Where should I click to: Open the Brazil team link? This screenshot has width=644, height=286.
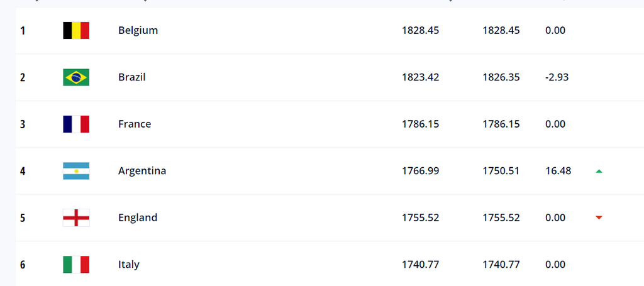(x=132, y=77)
